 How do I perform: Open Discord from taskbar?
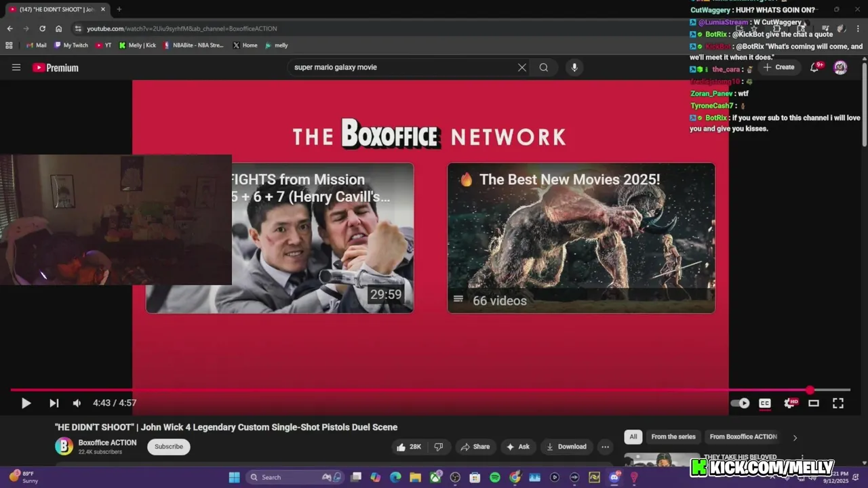click(614, 477)
